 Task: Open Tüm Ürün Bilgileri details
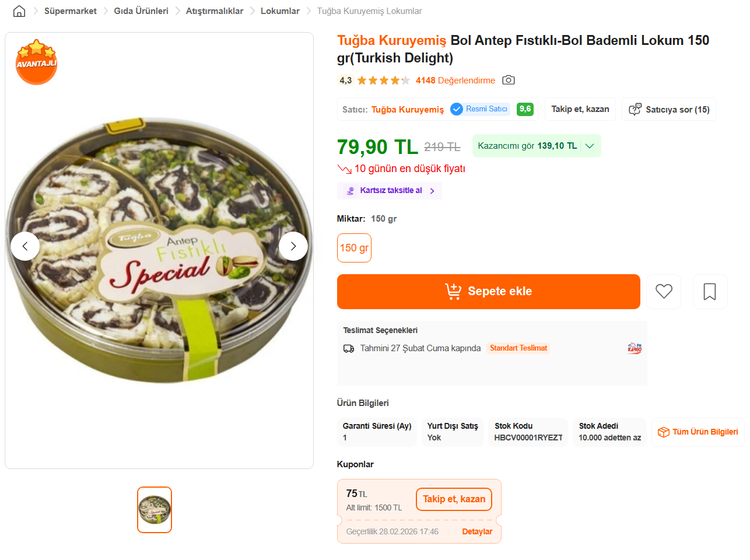698,432
